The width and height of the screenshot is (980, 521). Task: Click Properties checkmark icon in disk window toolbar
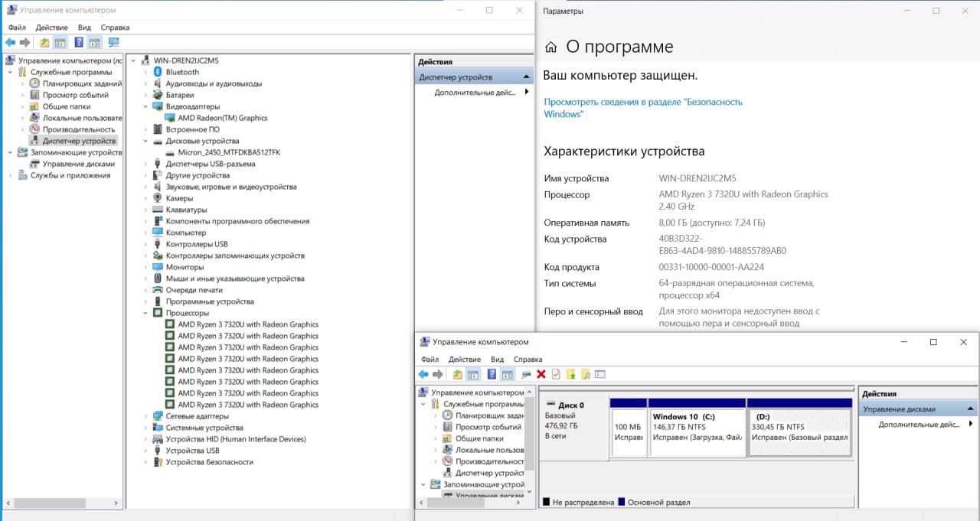tap(556, 374)
